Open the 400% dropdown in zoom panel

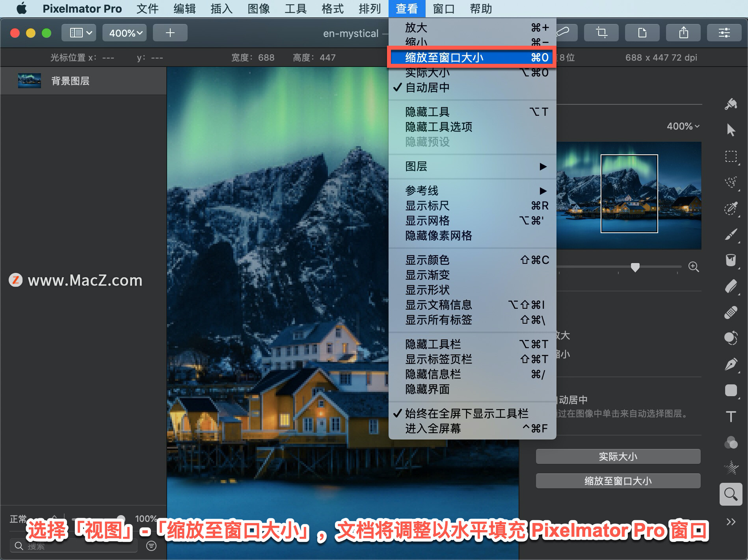[683, 126]
